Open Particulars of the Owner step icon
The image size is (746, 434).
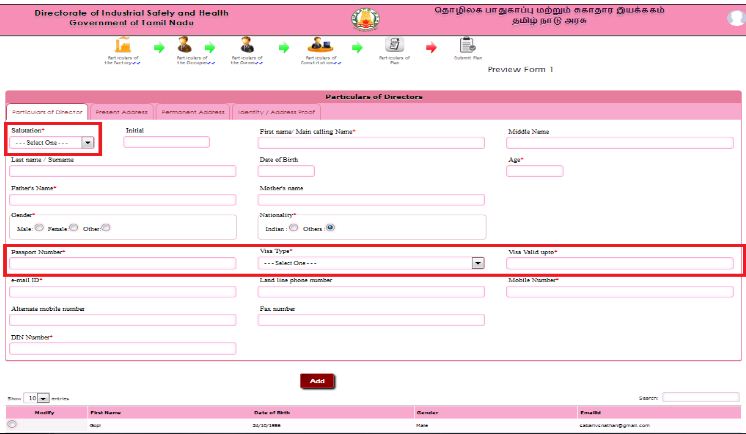(247, 45)
